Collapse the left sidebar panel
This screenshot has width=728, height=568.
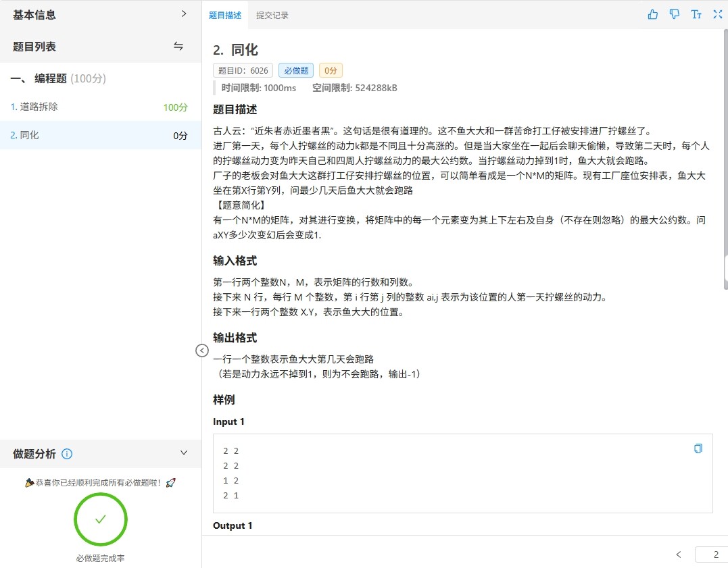tap(201, 350)
